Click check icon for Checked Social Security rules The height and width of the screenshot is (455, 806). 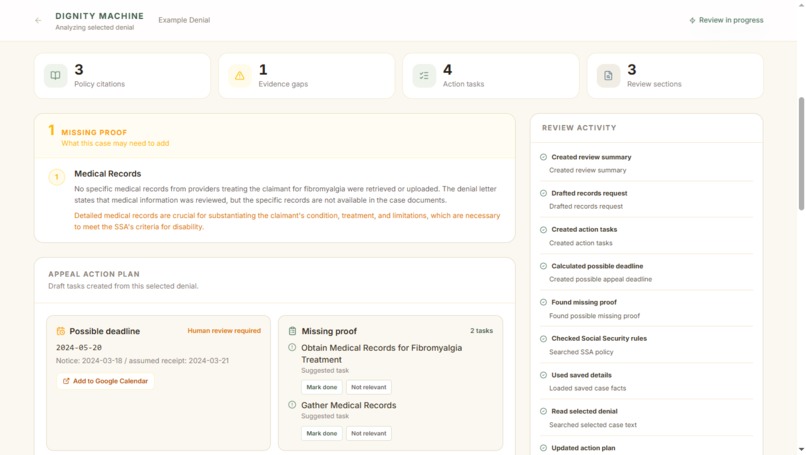(x=543, y=339)
